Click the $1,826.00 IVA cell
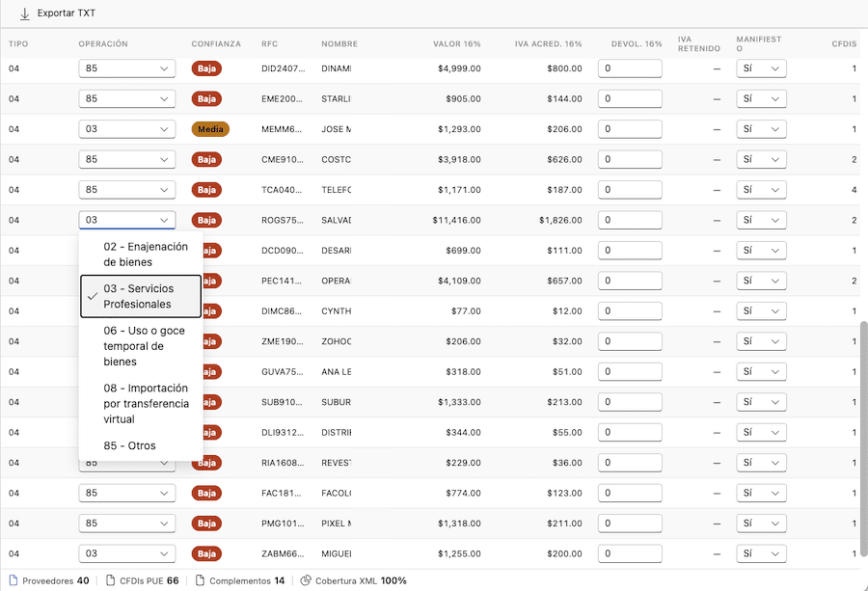Screen dimensions: 868x591 pos(560,220)
